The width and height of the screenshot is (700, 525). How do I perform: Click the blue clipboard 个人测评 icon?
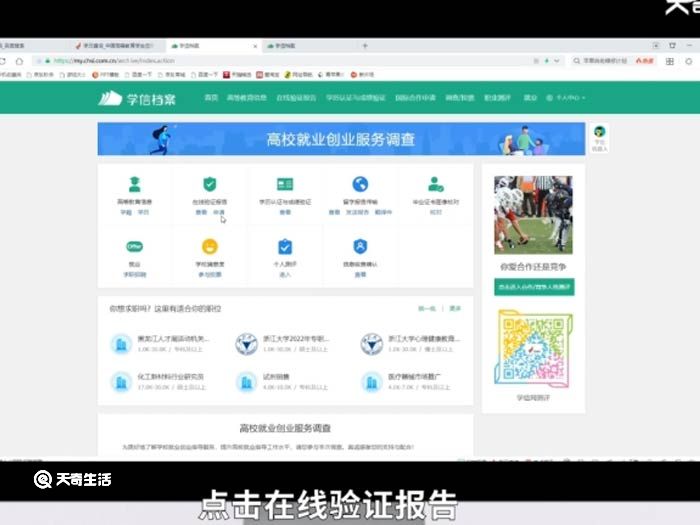point(285,246)
